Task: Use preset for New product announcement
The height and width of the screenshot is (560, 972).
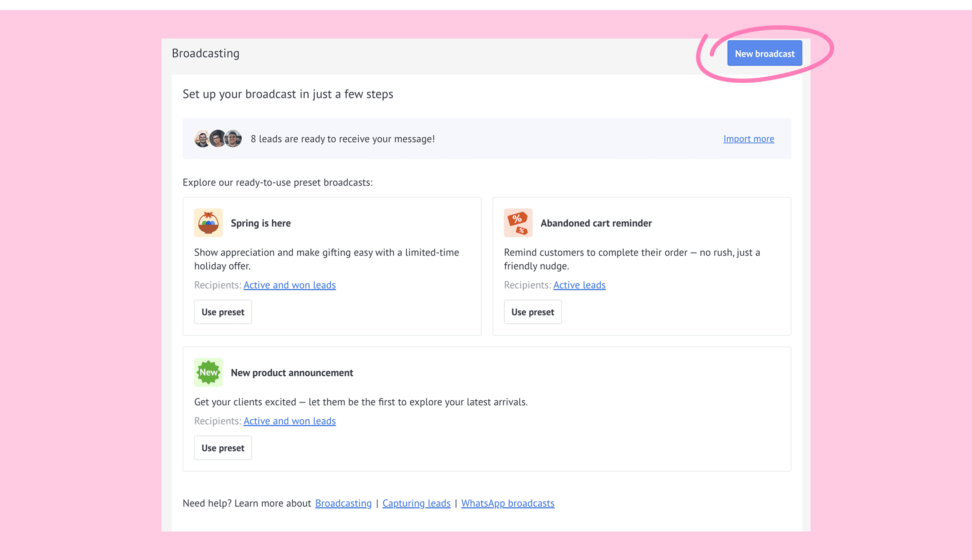Action: pos(223,448)
